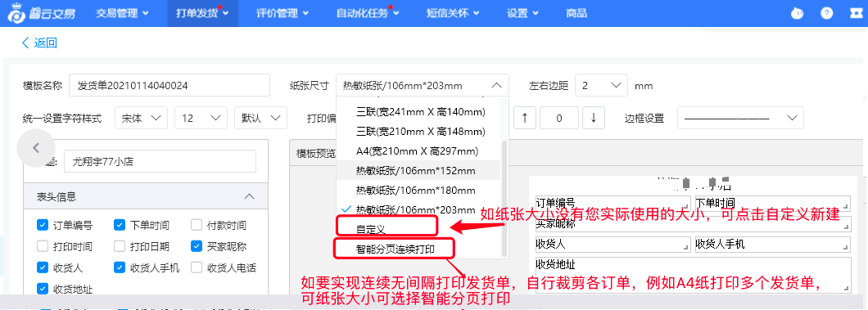
Task: Click the 模板名称 input field
Action: pos(170,86)
